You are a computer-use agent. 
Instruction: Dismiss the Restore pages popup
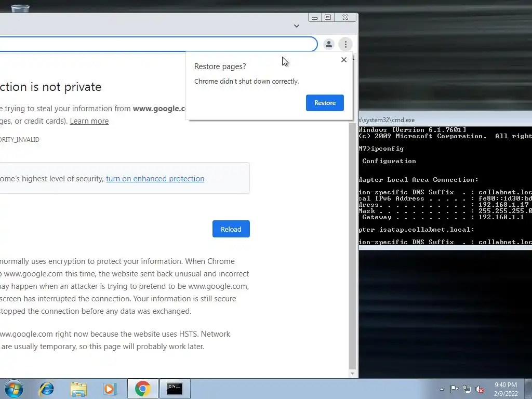(344, 60)
